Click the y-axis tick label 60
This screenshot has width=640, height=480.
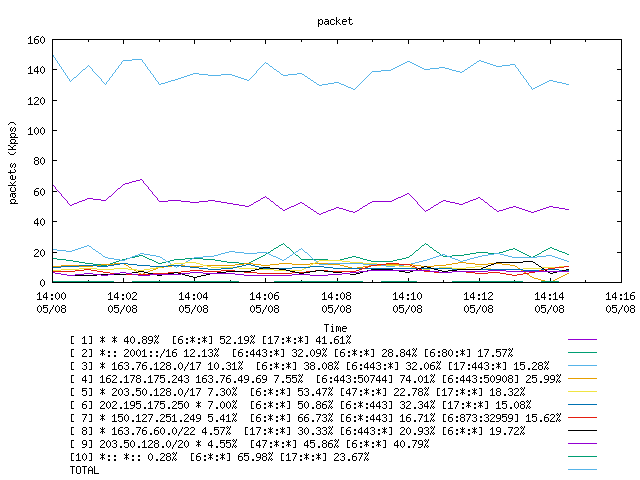[x=39, y=191]
